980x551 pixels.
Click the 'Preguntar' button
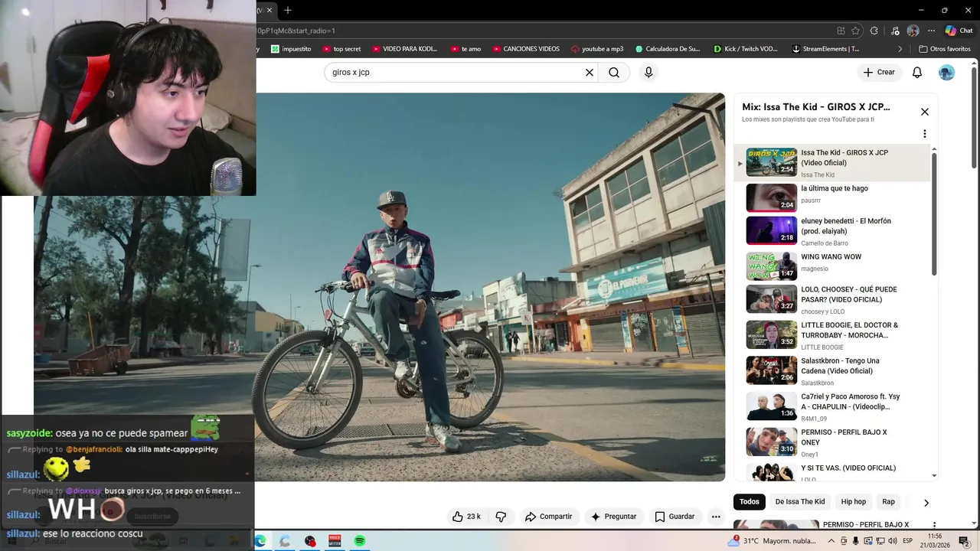point(613,517)
